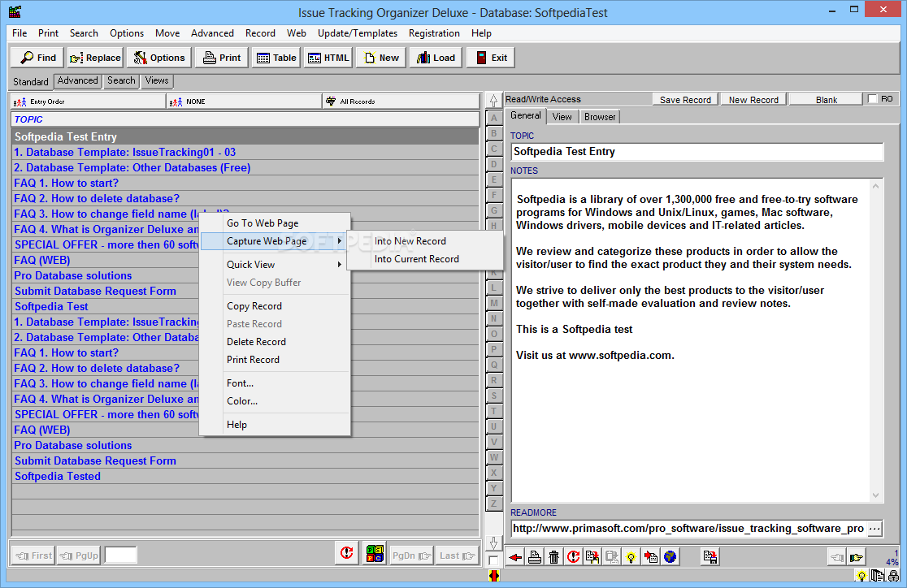Click the red-arrow-into-document icon left of globe

[x=651, y=557]
